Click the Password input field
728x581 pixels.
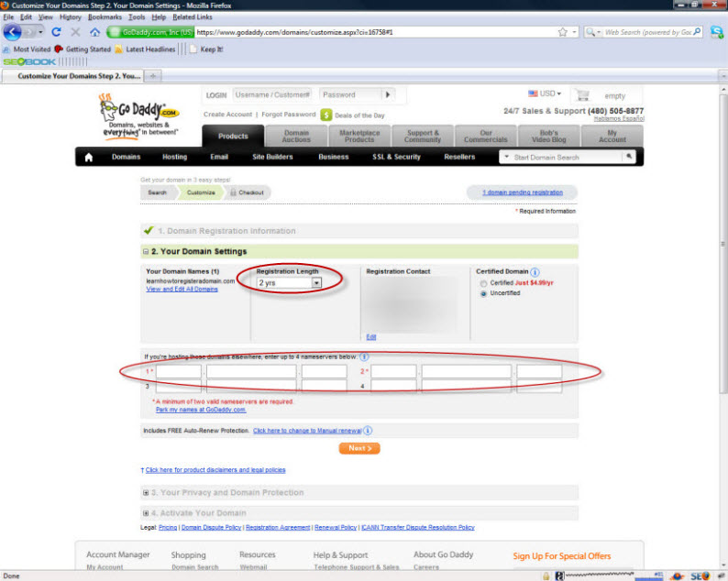pyautogui.click(x=350, y=94)
